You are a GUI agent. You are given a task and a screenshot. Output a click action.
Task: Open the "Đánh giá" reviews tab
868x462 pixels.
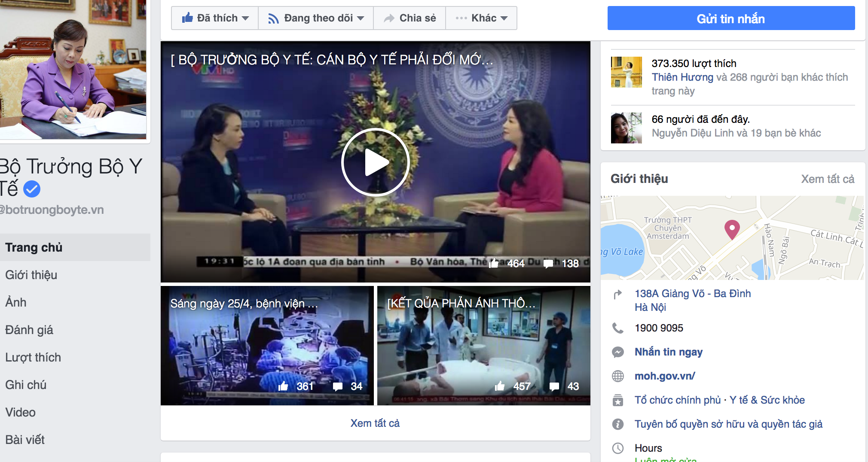(x=29, y=330)
